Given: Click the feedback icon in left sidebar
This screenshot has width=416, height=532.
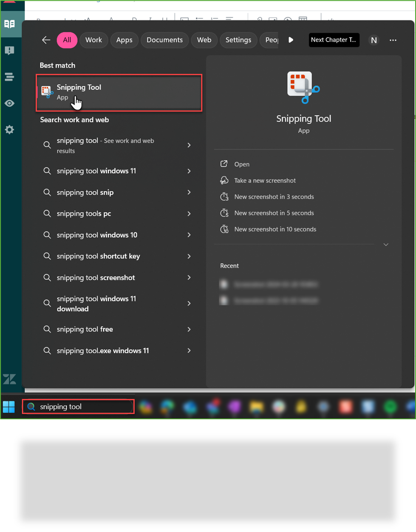Looking at the screenshot, I should click(x=10, y=51).
